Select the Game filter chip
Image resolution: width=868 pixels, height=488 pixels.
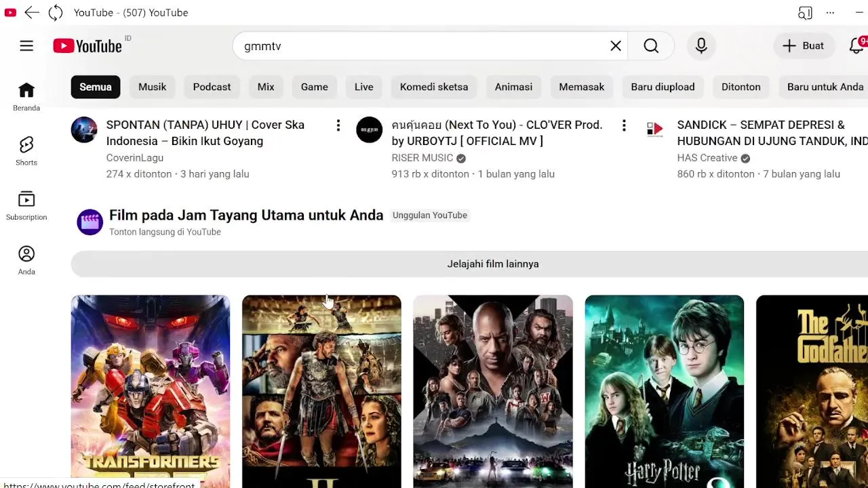coord(315,87)
